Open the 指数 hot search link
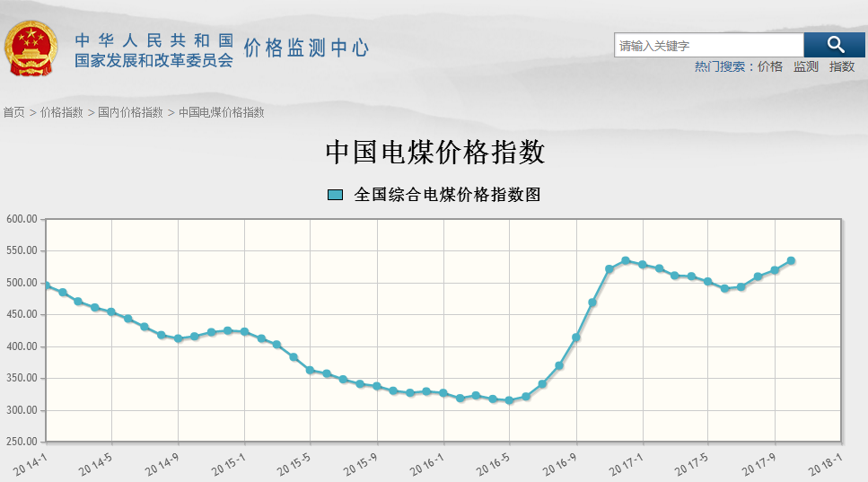Screen dimensions: 868x482 point(842,66)
